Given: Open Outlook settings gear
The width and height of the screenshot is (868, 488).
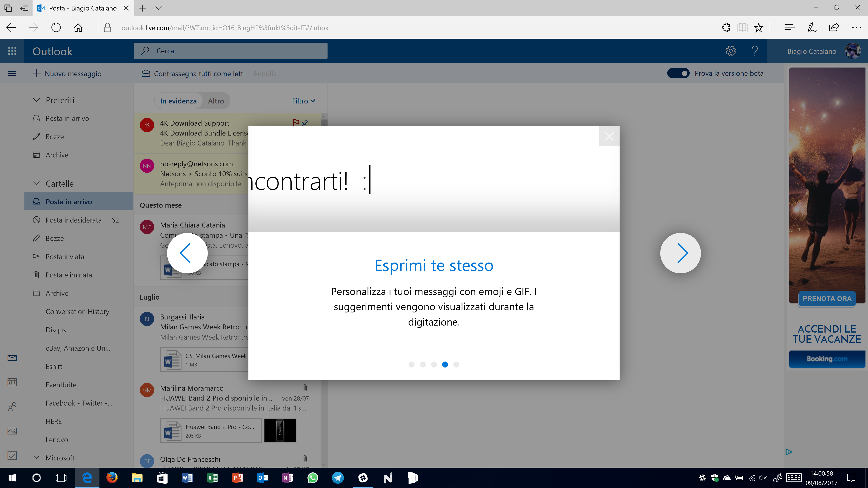Looking at the screenshot, I should (x=731, y=51).
